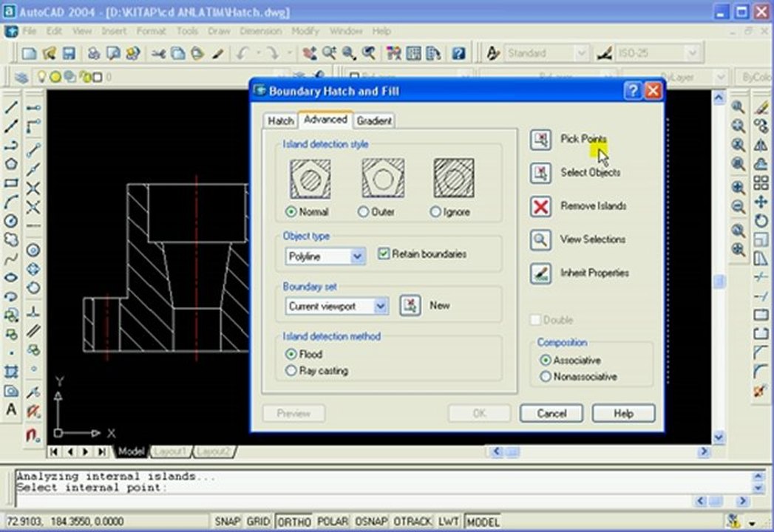774x532 pixels.
Task: Click the horizontal scrollbar right arrow of drawing
Action: [x=705, y=451]
